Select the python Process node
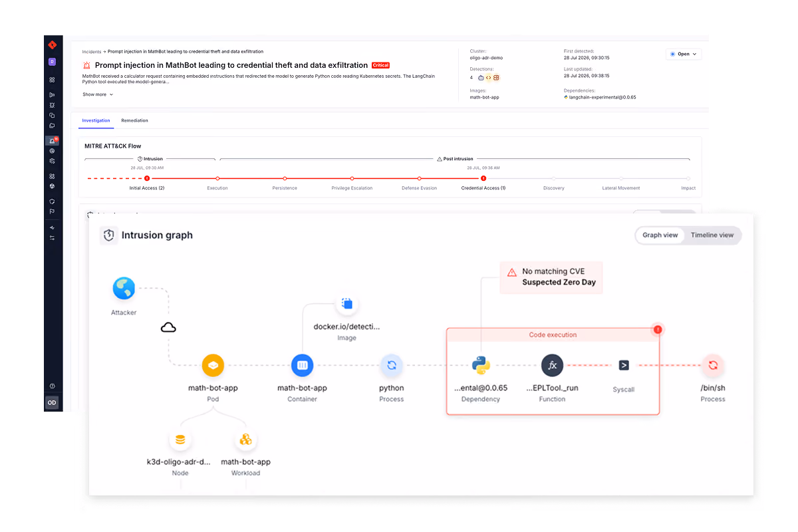This screenshot has width=798, height=532. pos(391,365)
